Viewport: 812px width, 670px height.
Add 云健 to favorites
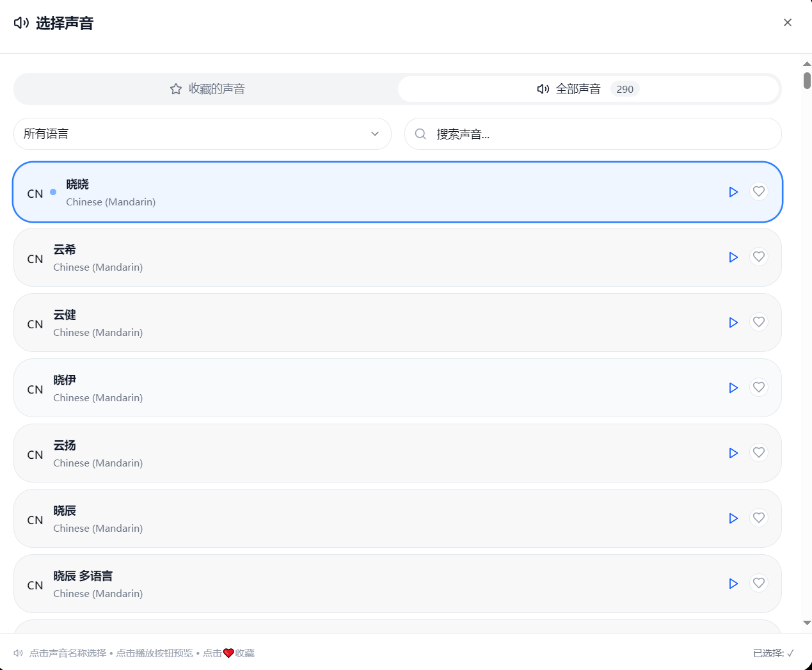pyautogui.click(x=759, y=323)
